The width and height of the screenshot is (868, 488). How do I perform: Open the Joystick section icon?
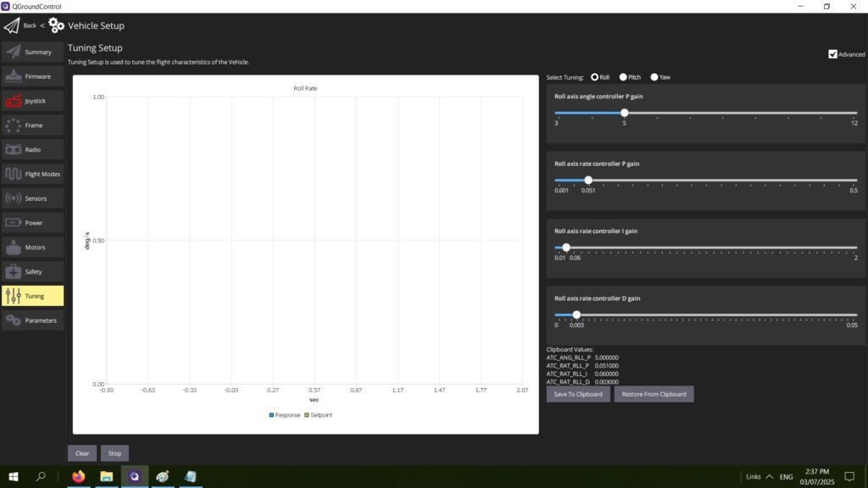click(x=14, y=101)
